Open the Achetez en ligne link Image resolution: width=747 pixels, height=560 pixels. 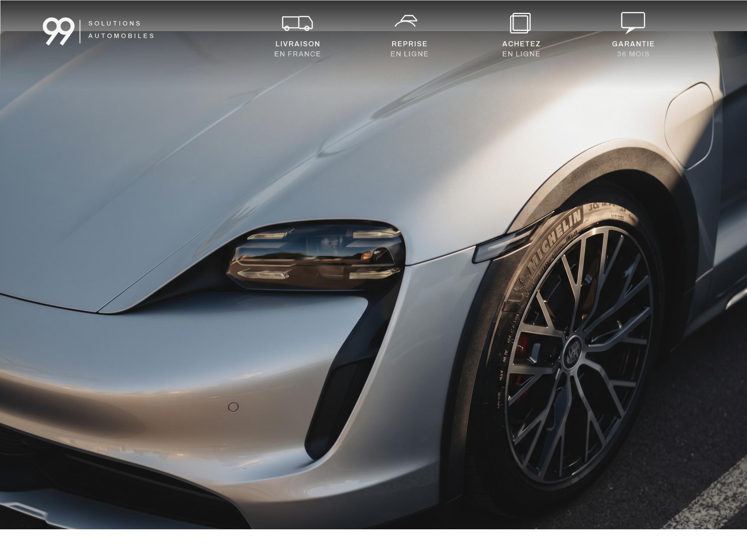[x=521, y=49]
